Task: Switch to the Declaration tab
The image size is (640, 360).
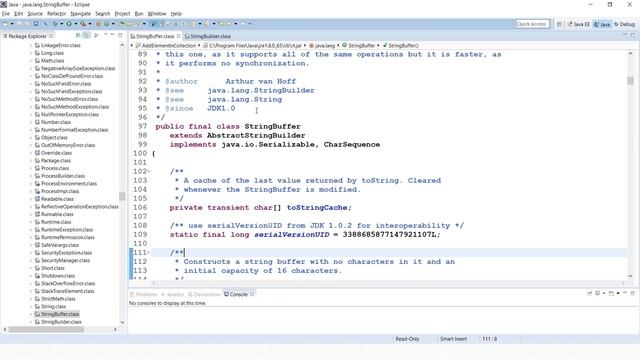Action: pyautogui.click(x=204, y=294)
